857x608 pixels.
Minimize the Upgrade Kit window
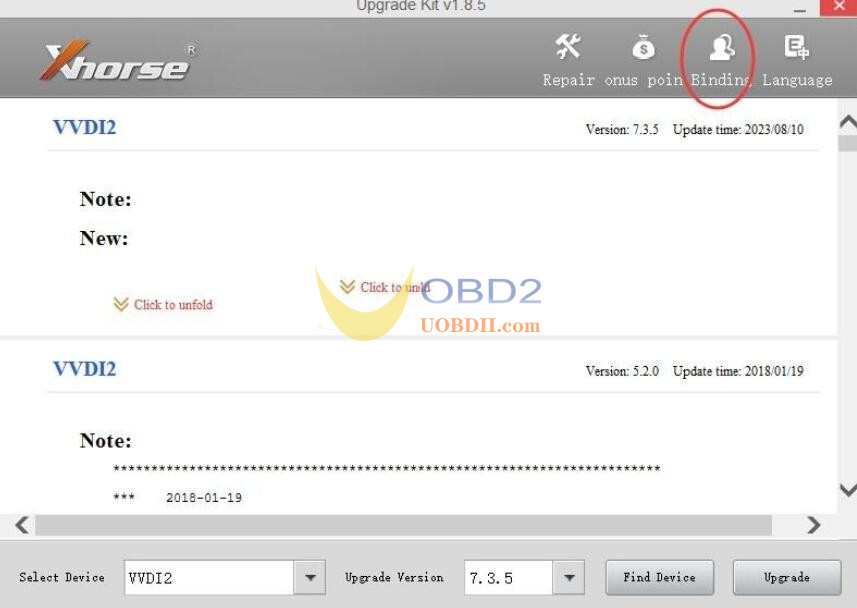tap(799, 8)
